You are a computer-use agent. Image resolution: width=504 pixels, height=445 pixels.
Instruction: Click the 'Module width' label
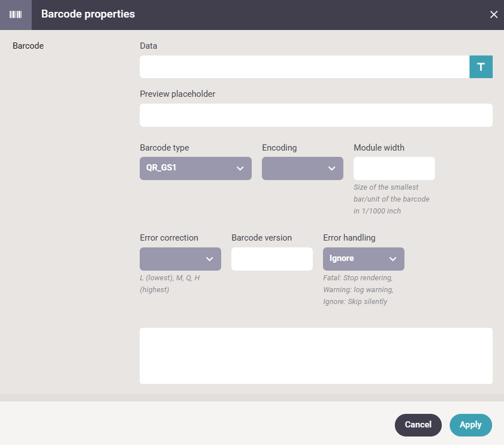[379, 148]
